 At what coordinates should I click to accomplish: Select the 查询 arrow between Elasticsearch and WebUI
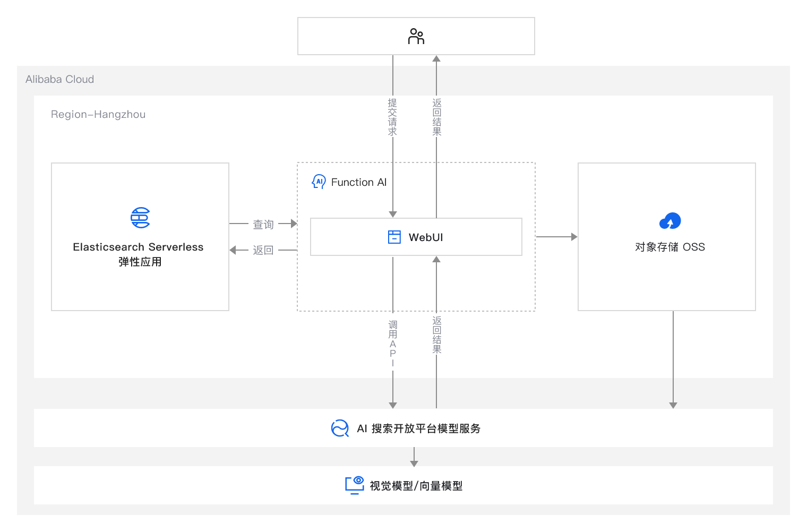click(x=263, y=224)
